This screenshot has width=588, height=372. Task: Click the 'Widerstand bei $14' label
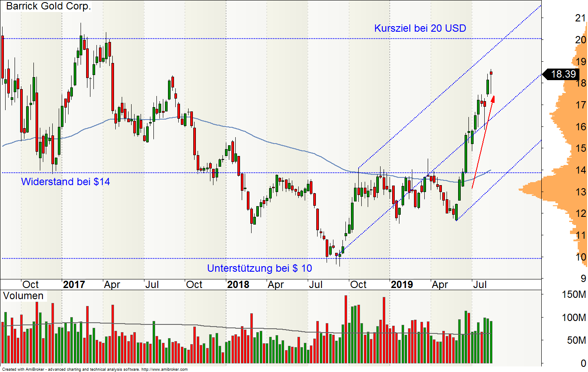(66, 182)
